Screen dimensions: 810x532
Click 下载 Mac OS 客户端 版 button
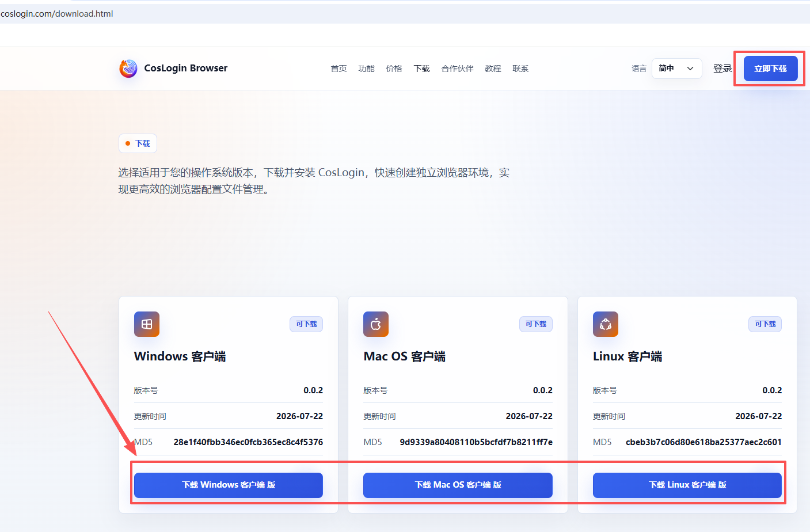458,485
